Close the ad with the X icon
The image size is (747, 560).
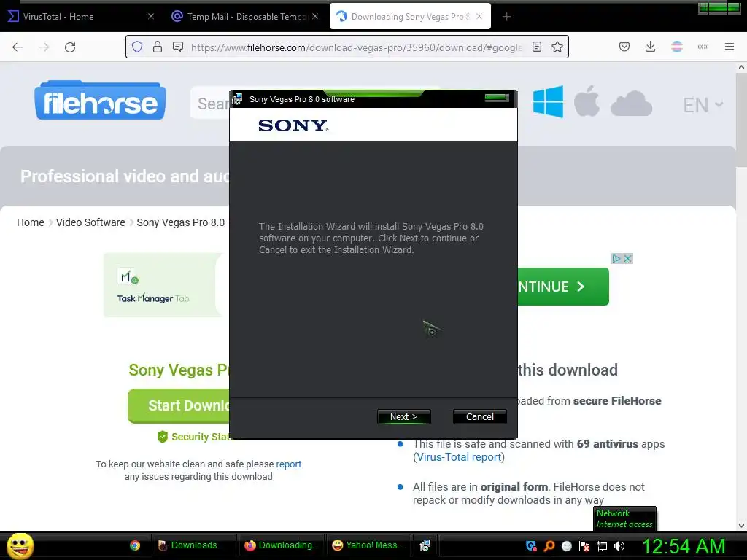point(628,259)
